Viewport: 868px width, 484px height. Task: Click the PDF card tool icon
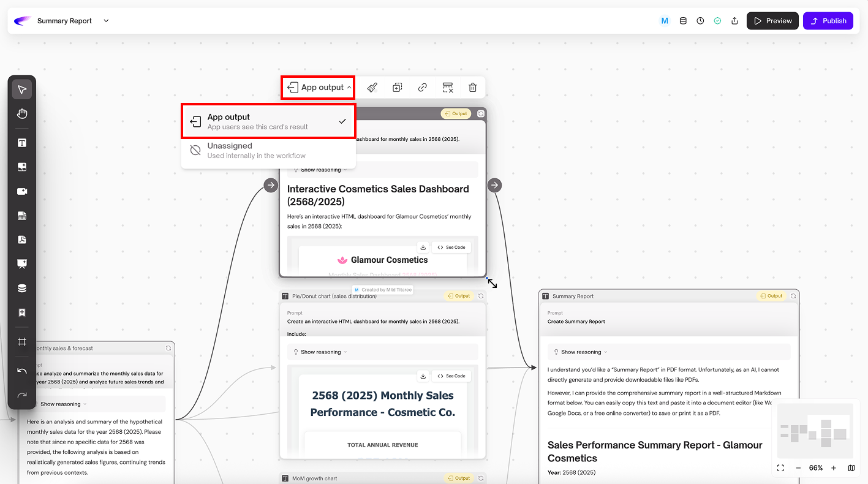(22, 240)
